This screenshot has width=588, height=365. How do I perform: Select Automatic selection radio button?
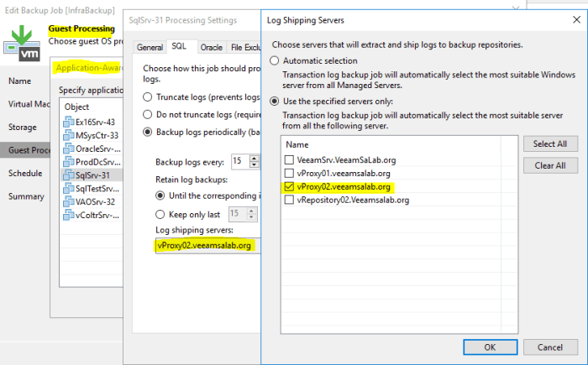[x=275, y=60]
